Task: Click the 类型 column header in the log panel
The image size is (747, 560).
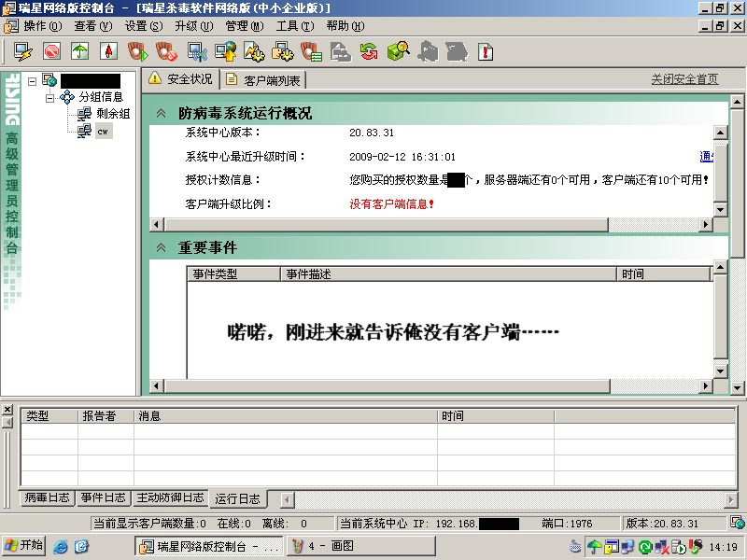Action: pyautogui.click(x=49, y=415)
